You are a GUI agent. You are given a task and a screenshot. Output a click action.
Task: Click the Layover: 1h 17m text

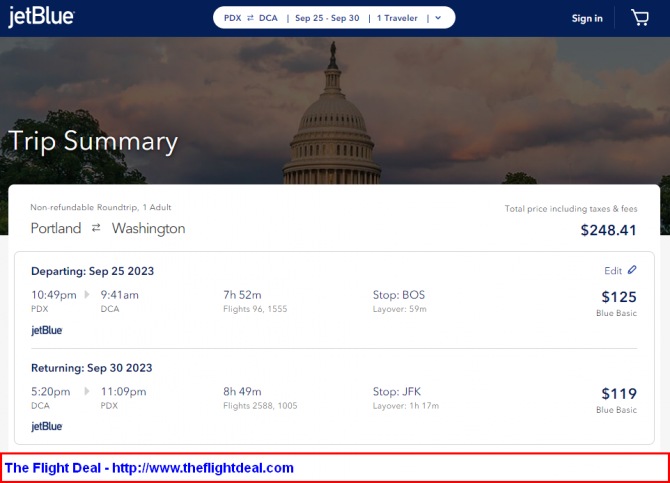(406, 405)
